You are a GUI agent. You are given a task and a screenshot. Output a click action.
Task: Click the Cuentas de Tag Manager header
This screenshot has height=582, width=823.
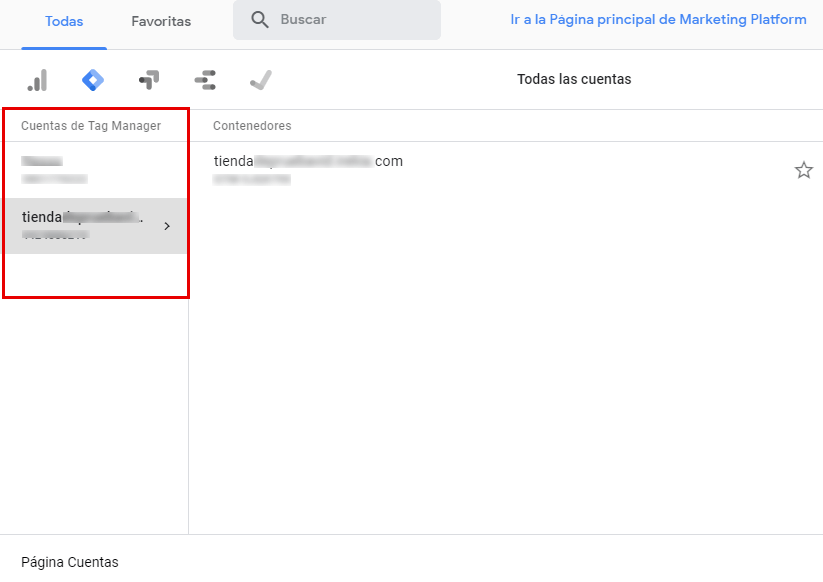(91, 126)
